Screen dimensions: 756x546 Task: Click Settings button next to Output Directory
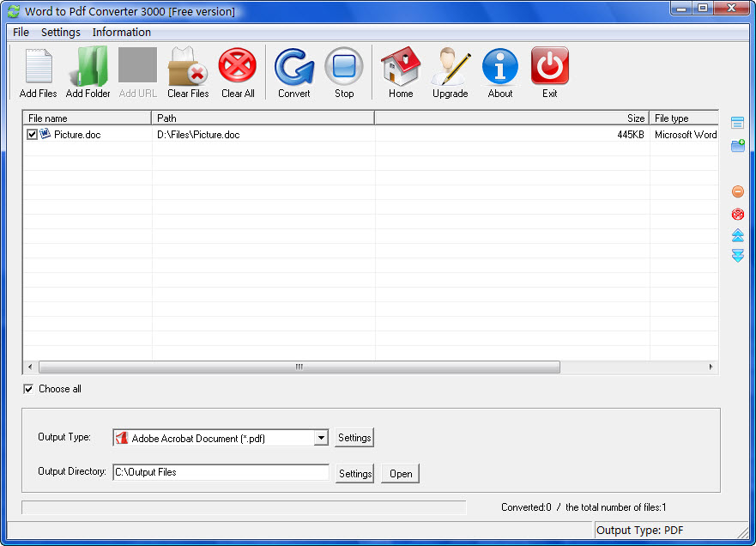pos(355,474)
